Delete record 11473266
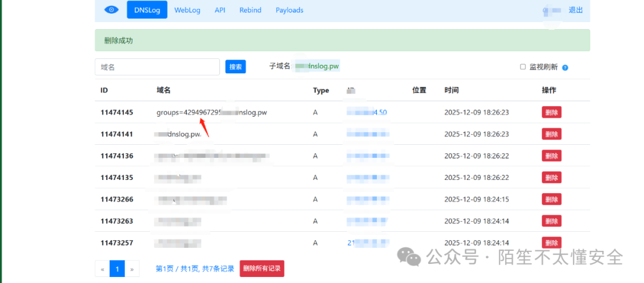 (x=551, y=199)
